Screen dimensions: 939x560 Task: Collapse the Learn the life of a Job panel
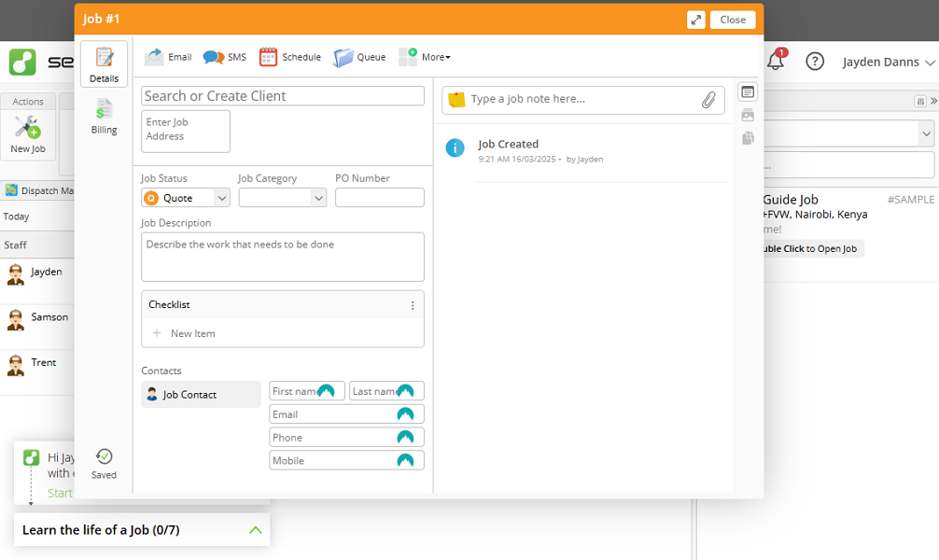point(255,530)
